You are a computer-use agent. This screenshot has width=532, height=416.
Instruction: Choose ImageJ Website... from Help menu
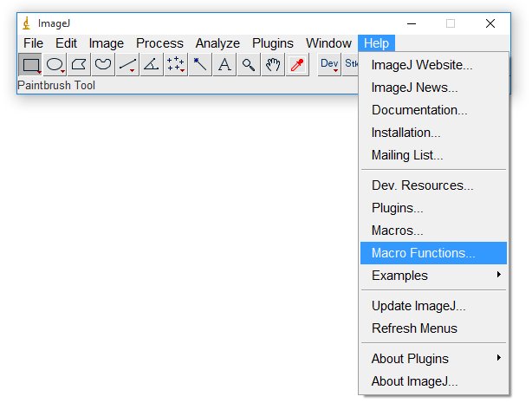pos(433,65)
